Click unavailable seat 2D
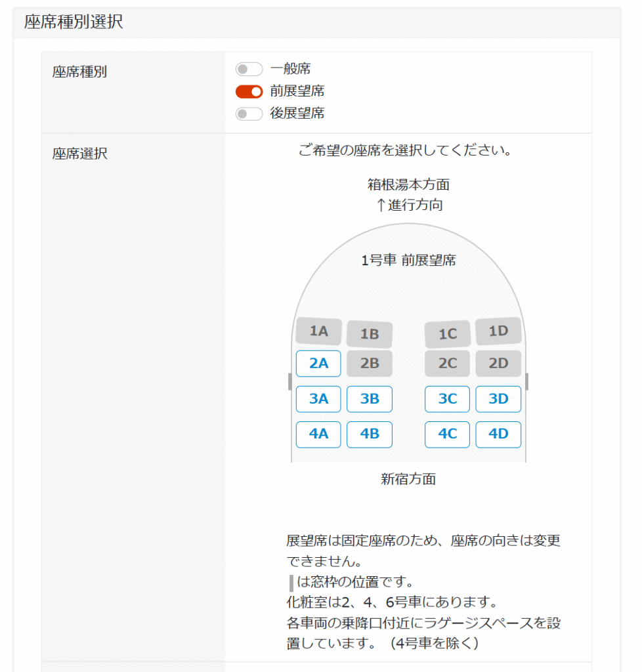Viewport: 642px width, 672px height. (x=498, y=364)
